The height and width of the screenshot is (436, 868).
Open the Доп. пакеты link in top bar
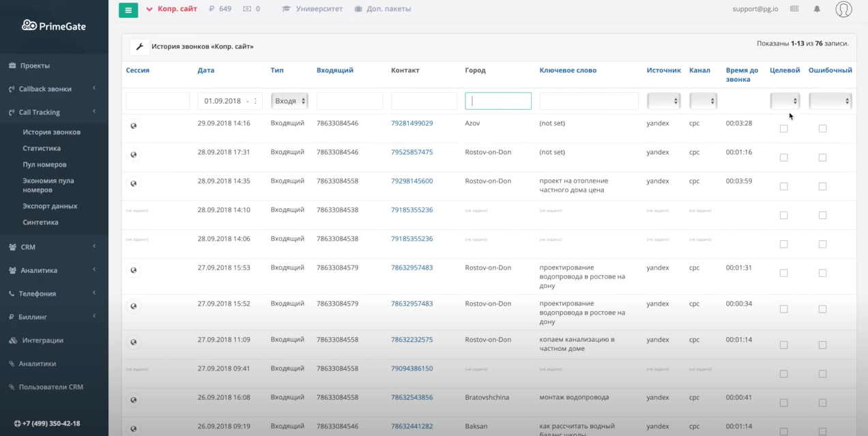click(383, 9)
